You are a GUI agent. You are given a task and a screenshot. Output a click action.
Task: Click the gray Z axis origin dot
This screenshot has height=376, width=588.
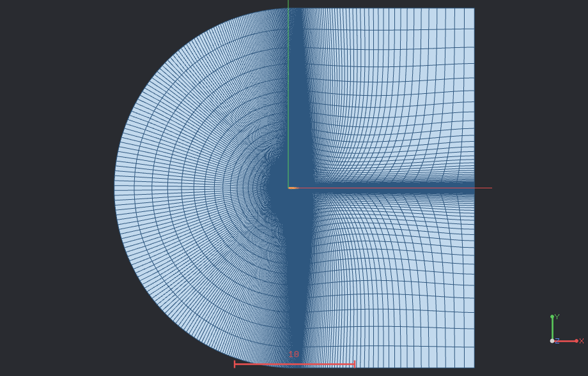pyautogui.click(x=552, y=341)
